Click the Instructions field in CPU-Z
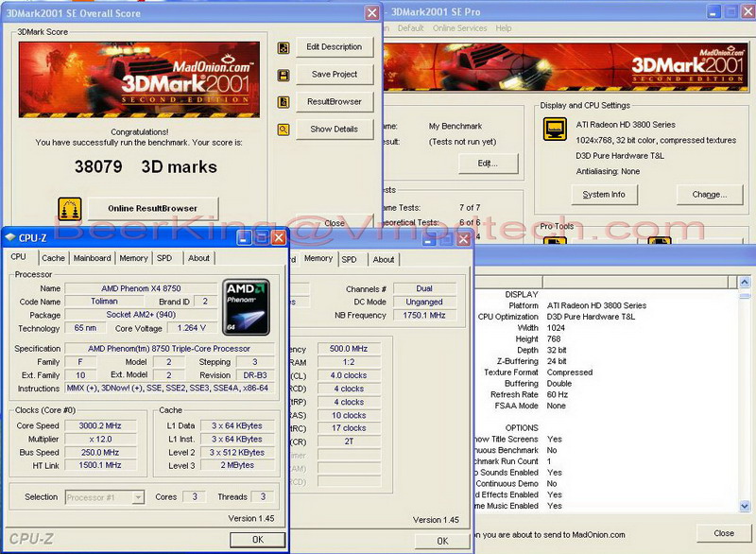The height and width of the screenshot is (554, 756). pyautogui.click(x=169, y=389)
